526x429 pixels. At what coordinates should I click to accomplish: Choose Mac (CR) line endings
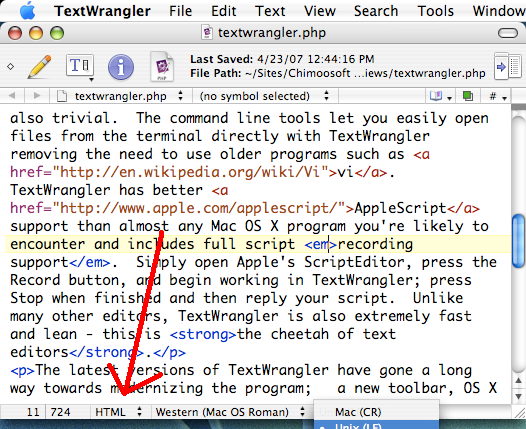[x=376, y=412]
